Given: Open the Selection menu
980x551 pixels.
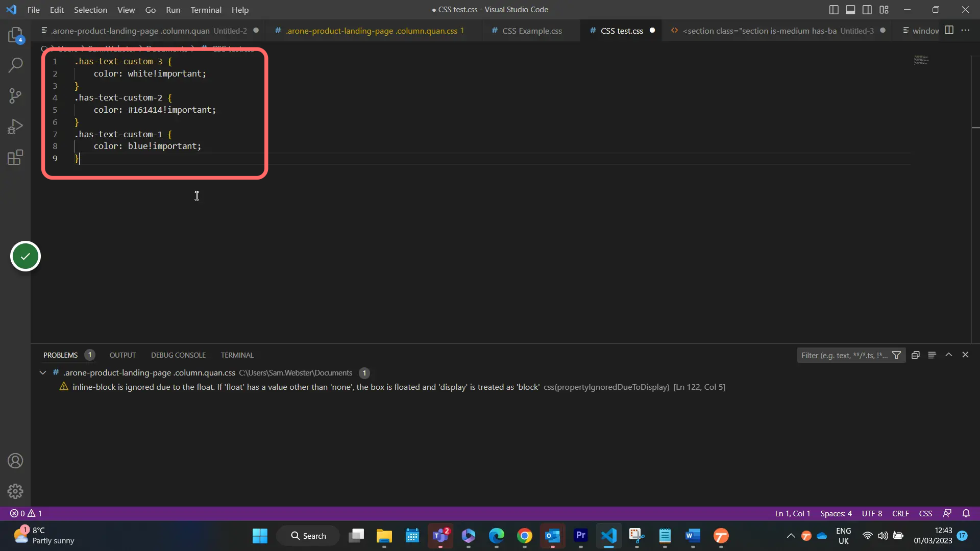Looking at the screenshot, I should pos(90,10).
